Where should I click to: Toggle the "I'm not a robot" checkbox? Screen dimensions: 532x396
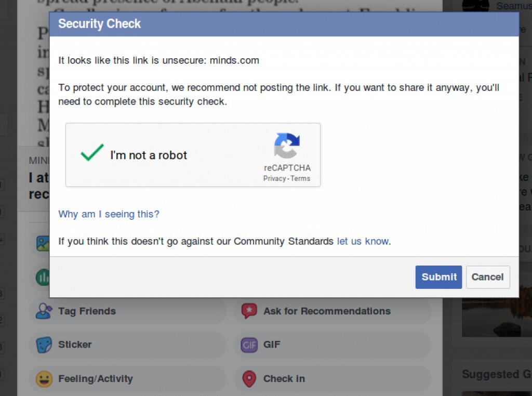click(92, 154)
